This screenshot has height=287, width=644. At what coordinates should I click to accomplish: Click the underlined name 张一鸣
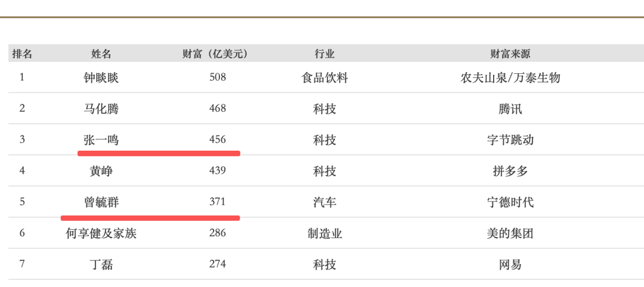[x=101, y=140]
